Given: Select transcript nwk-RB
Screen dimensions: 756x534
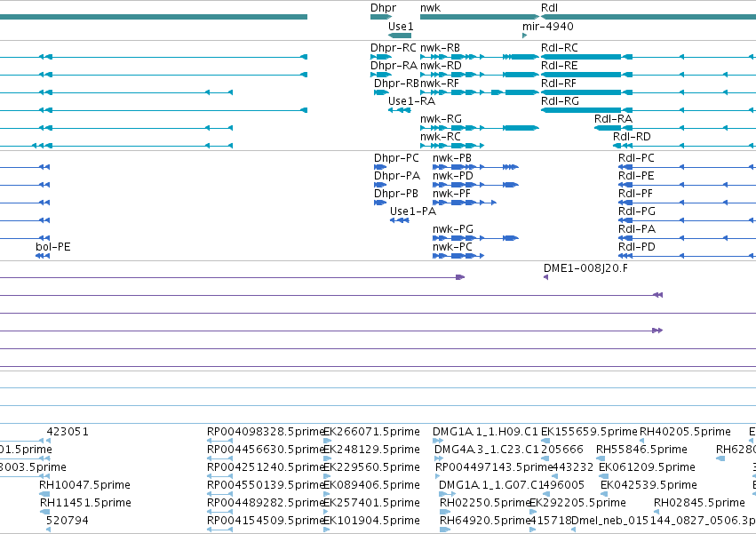Looking at the screenshot, I should [479, 57].
